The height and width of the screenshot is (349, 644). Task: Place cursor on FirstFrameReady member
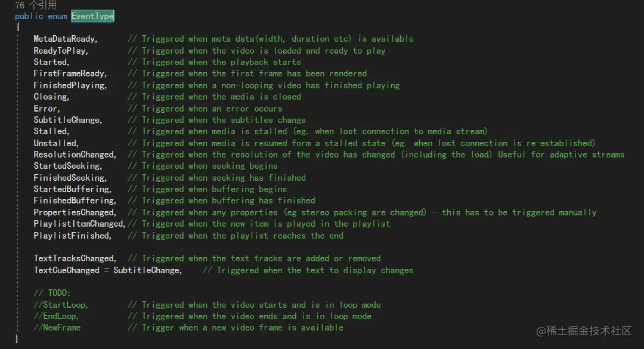pos(70,73)
